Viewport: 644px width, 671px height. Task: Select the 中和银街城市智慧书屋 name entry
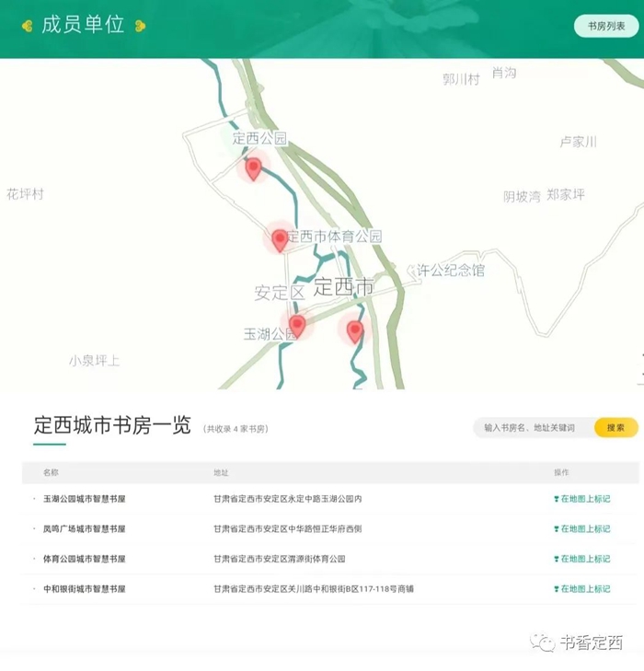[x=84, y=589]
